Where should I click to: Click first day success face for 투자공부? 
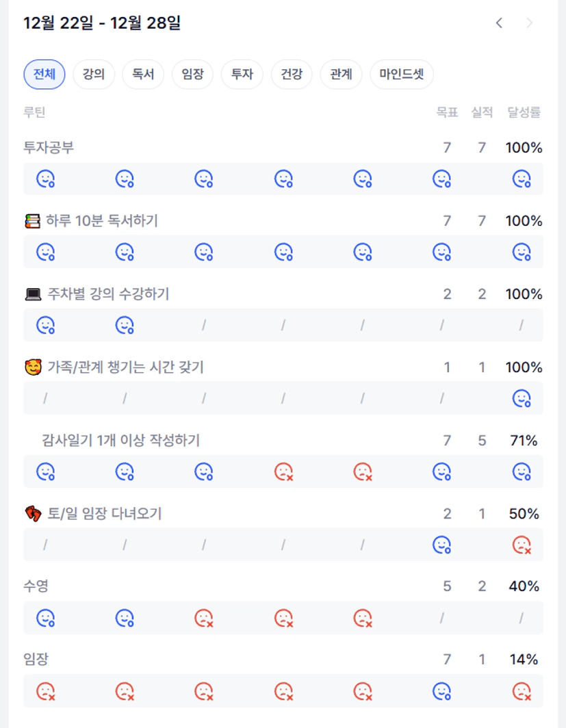45,179
